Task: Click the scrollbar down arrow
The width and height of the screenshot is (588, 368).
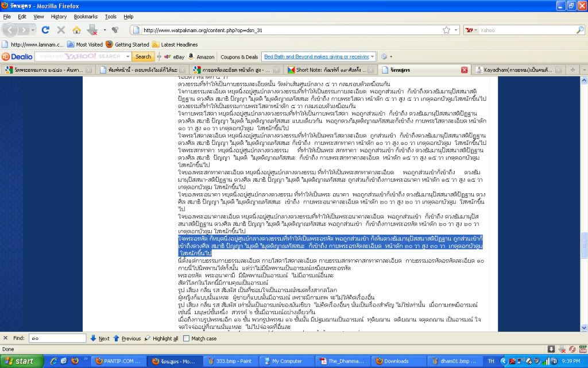Action: point(584,328)
